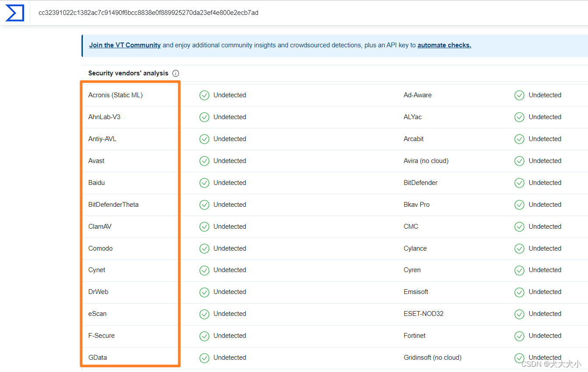Select ESET-NOD32 vendor name
Screen dimensions: 588x372
424,314
